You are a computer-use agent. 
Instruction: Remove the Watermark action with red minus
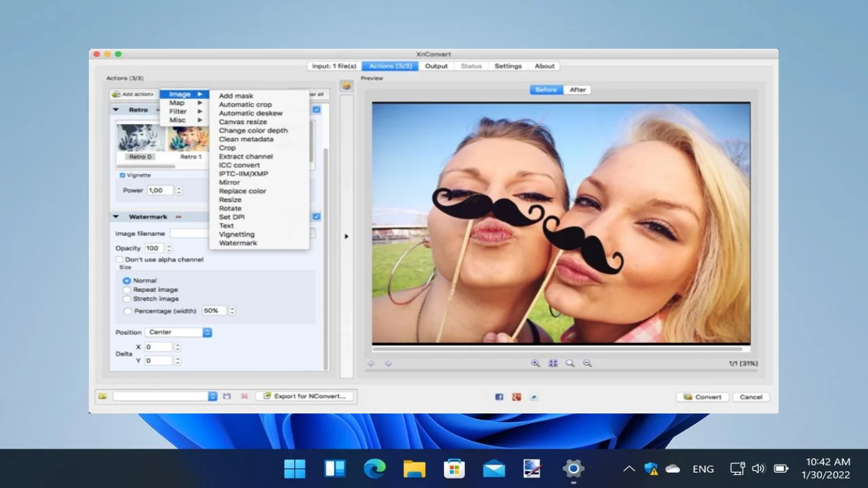[178, 217]
